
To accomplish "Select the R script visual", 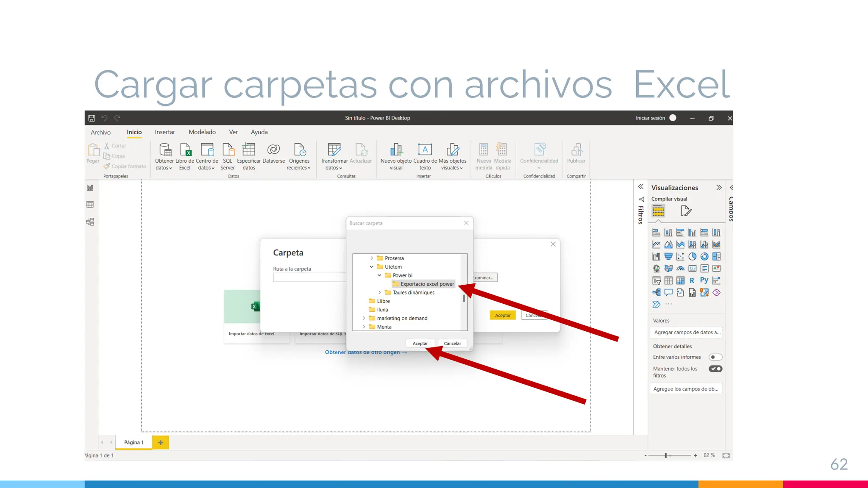I will coord(692,280).
